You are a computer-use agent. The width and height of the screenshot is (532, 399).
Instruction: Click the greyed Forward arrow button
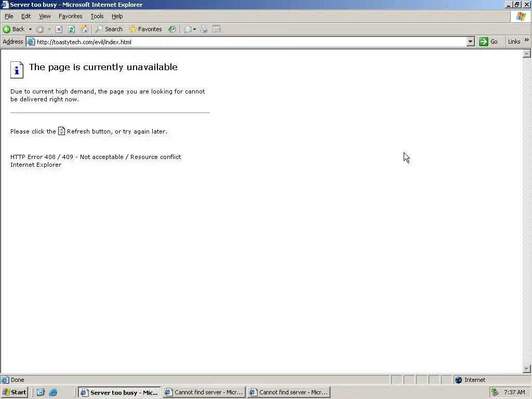click(39, 29)
